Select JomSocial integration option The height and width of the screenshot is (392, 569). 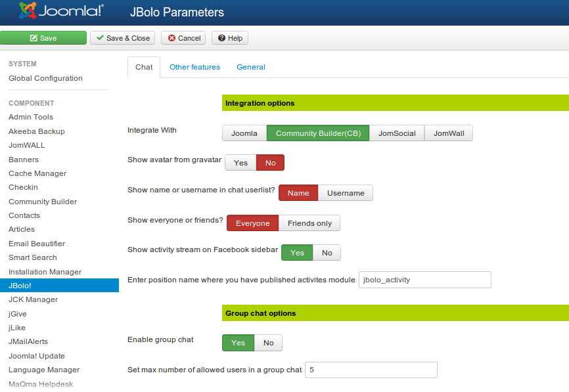[x=397, y=133]
